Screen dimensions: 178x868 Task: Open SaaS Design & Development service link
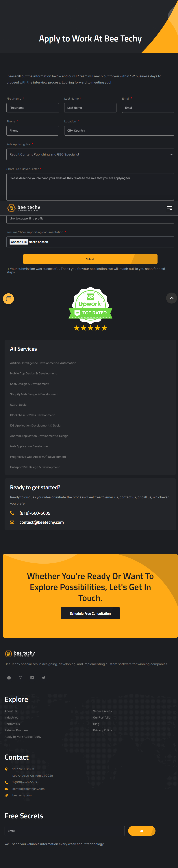[29, 384]
